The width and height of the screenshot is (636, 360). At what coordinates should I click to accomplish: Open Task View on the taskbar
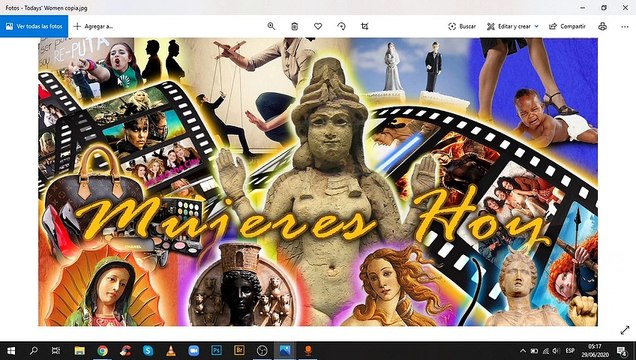click(x=56, y=351)
